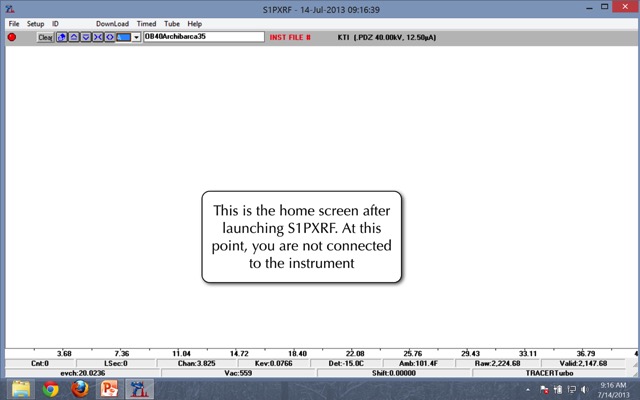Click the S1PXRF app icon in title bar
This screenshot has height=400, width=640.
click(x=10, y=9)
